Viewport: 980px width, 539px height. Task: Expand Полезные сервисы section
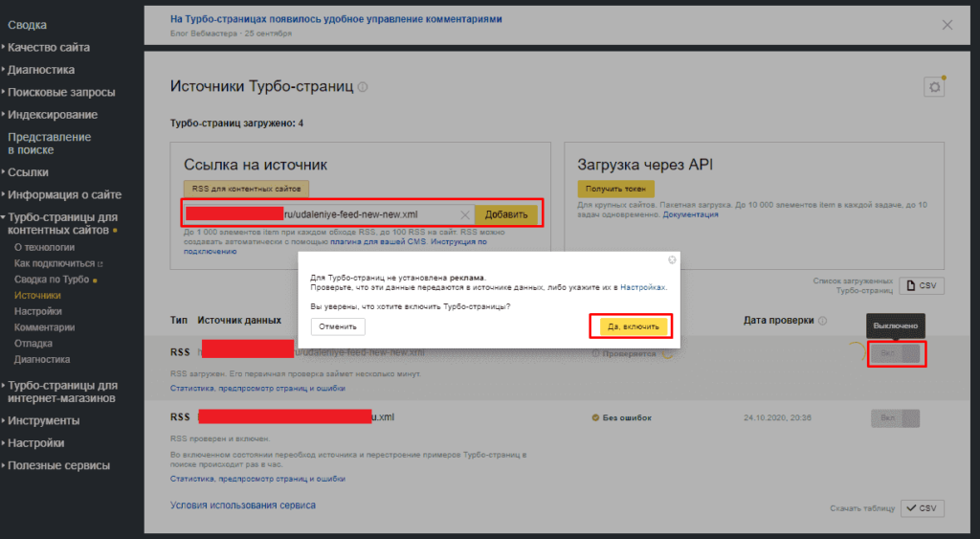click(58, 466)
